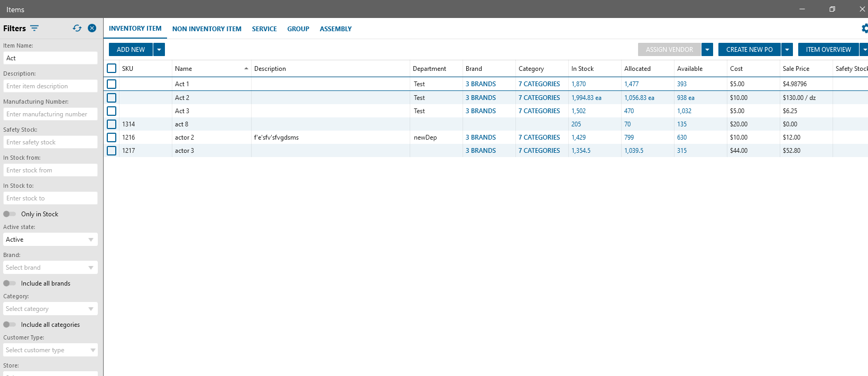868x376 pixels.
Task: Open the Select customer type dropdown
Action: coord(50,350)
